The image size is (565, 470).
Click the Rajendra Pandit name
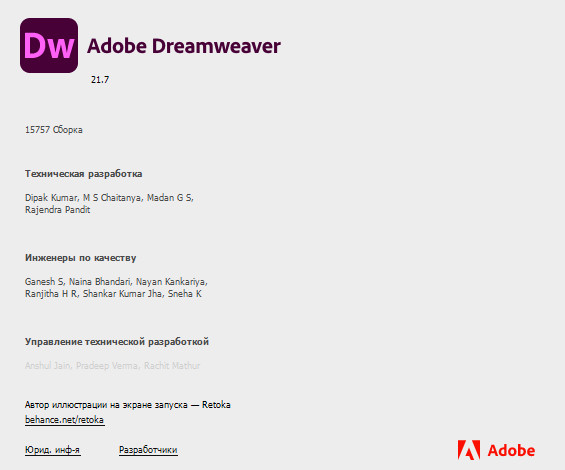point(58,210)
